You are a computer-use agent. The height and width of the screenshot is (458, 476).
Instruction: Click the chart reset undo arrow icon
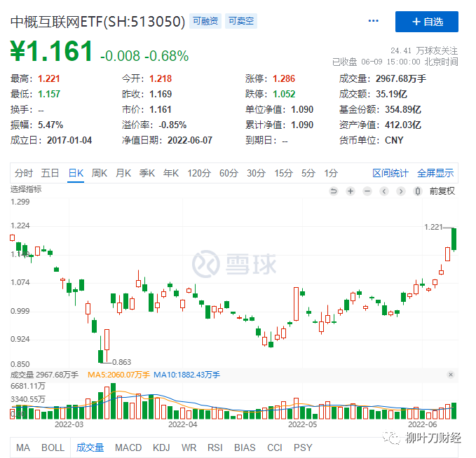tap(334, 191)
